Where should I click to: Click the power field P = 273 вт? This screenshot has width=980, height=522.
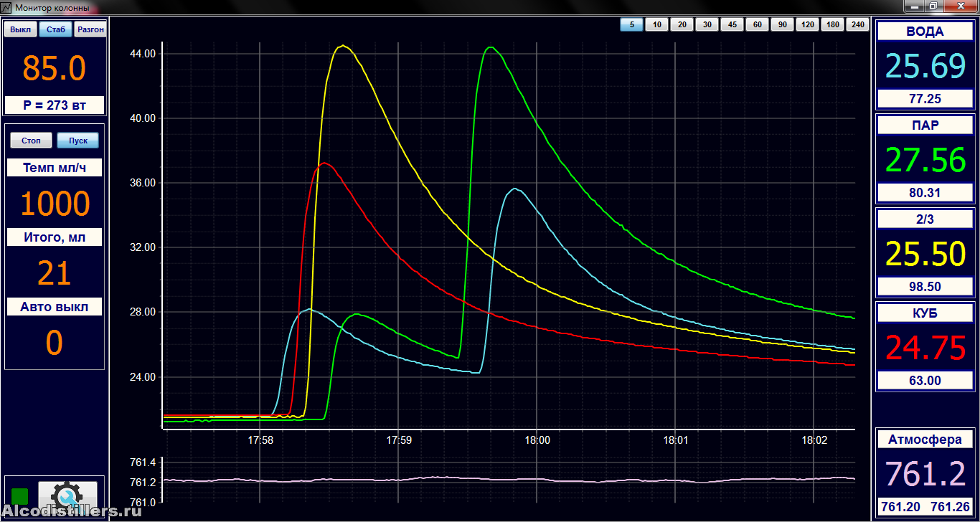55,105
